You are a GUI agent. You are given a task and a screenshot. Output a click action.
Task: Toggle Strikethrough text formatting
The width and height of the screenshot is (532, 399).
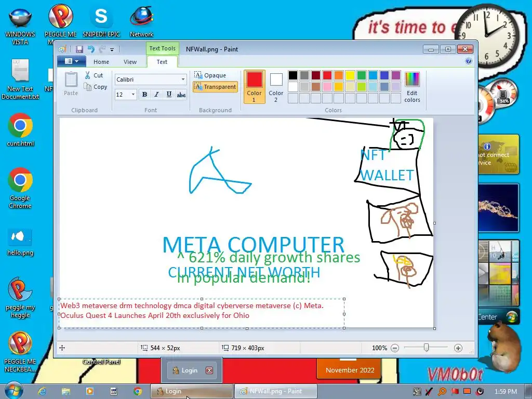[x=181, y=95]
